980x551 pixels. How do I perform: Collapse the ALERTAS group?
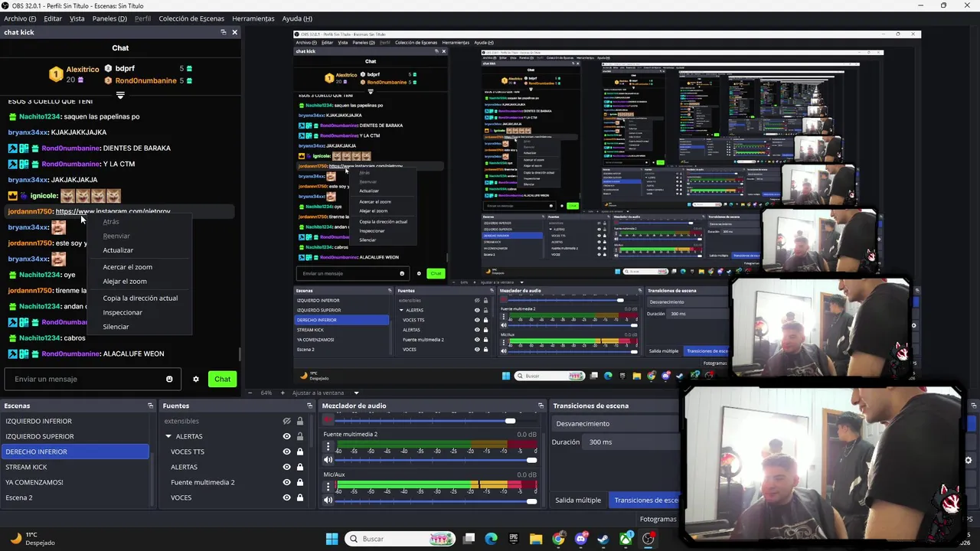tap(168, 436)
